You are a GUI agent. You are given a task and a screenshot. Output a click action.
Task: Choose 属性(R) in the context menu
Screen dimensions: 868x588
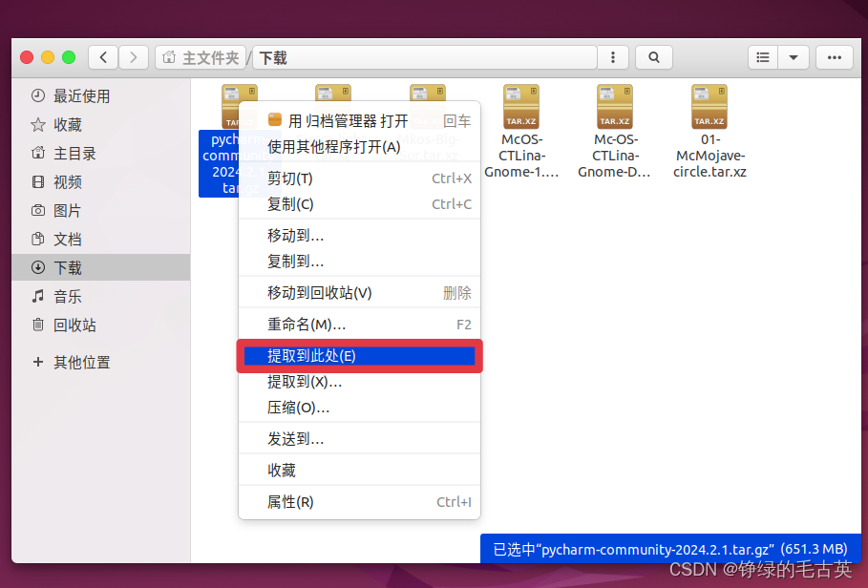coord(359,502)
